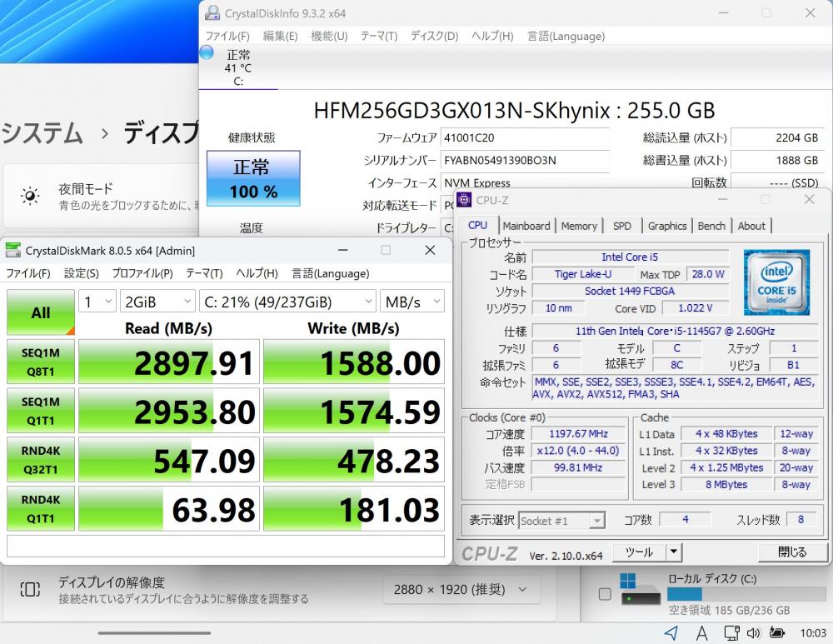This screenshot has width=833, height=644.
Task: Click the 正常 100 % health status button
Action: tap(253, 178)
